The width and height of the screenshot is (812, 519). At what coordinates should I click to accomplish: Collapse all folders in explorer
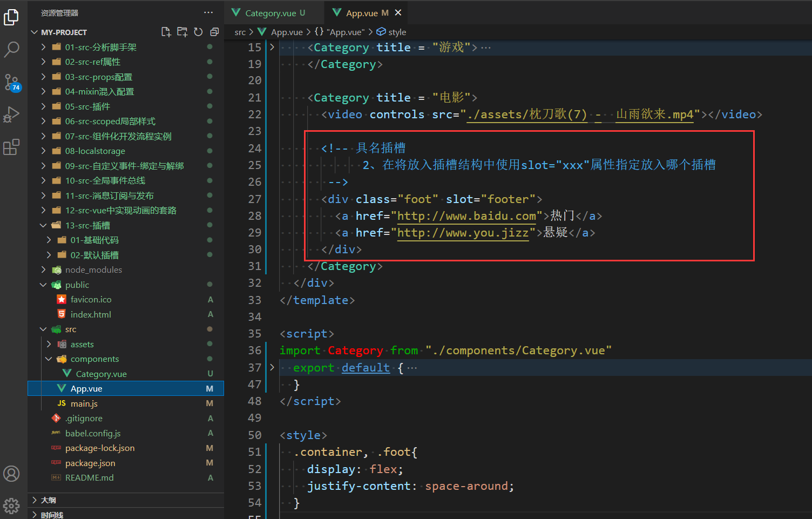(x=214, y=32)
